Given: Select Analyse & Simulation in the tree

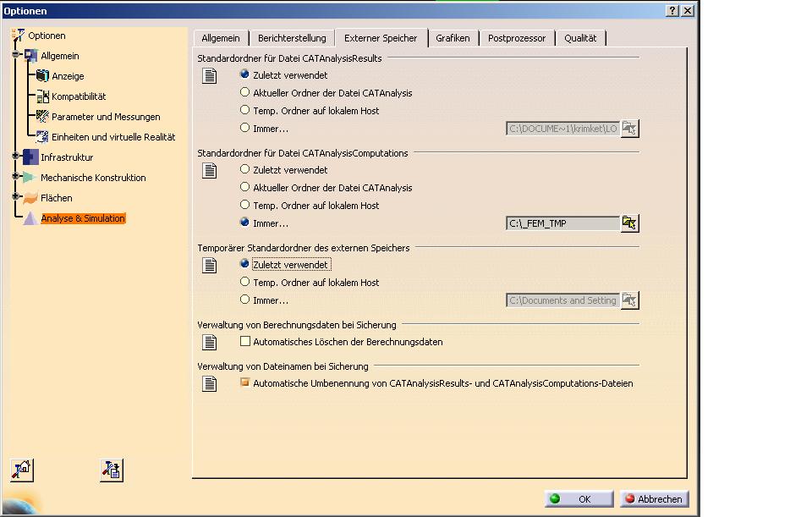Looking at the screenshot, I should 83,218.
